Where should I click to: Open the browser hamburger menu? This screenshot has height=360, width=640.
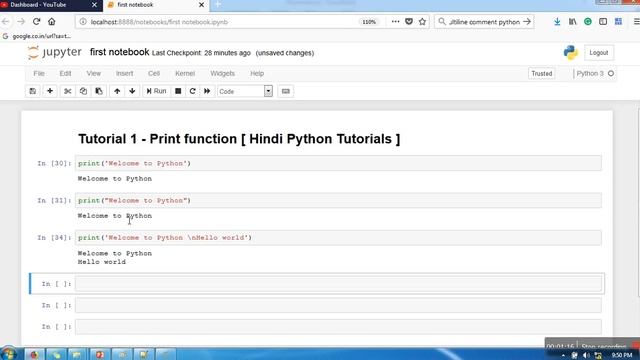coord(636,22)
